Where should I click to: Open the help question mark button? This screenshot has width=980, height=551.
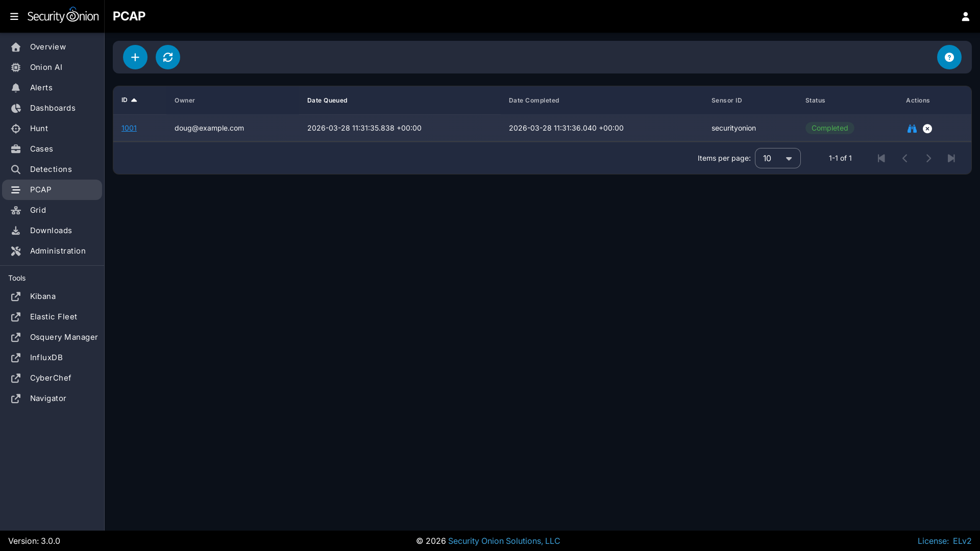pos(949,57)
